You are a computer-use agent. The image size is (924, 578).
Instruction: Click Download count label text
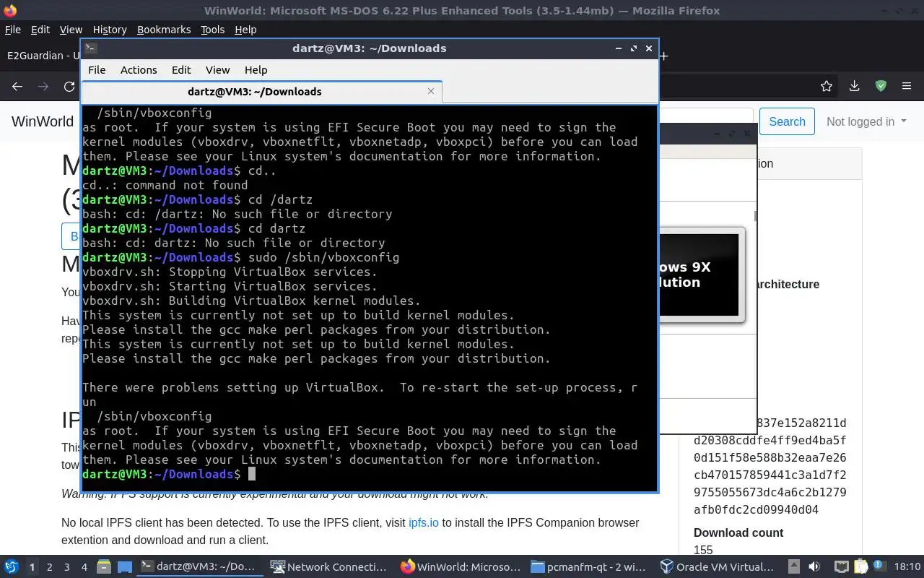(738, 532)
